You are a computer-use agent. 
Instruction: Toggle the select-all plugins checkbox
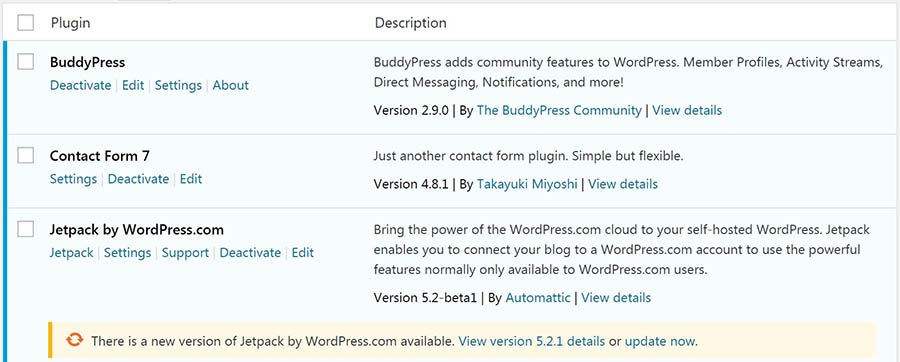coord(25,23)
